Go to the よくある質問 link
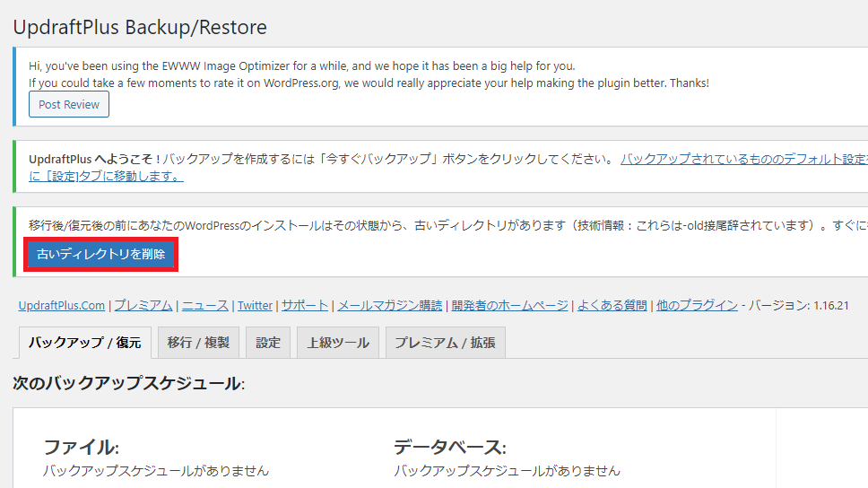The width and height of the screenshot is (868, 488). [x=612, y=305]
